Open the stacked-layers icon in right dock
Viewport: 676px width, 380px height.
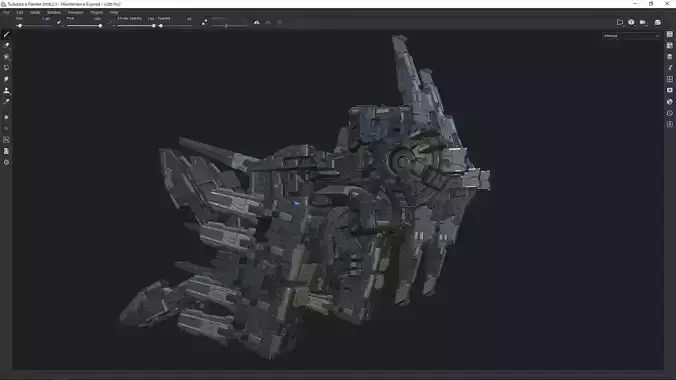670,57
